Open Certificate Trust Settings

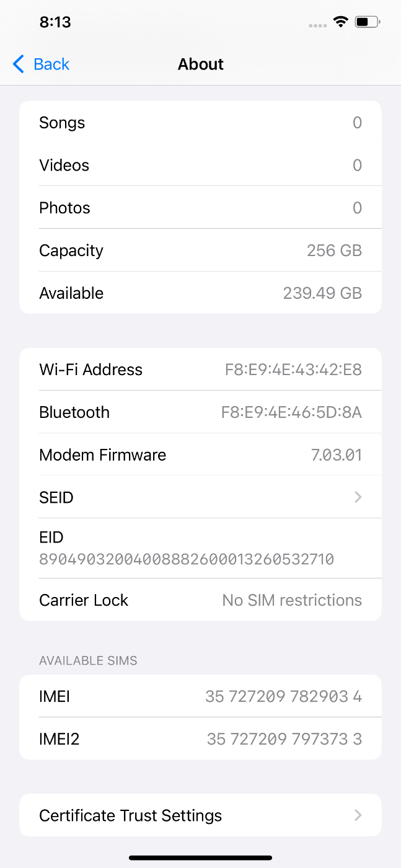coord(131,815)
